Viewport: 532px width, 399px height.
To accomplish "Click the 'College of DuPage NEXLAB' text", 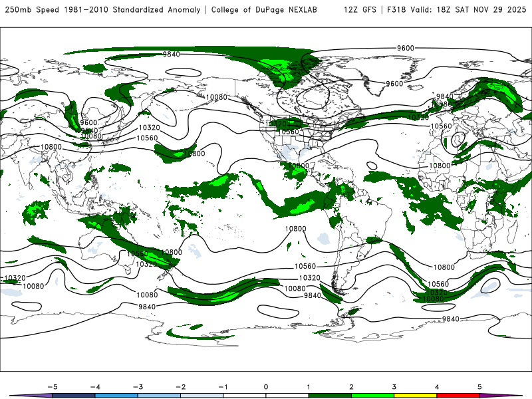I will tap(264, 9).
